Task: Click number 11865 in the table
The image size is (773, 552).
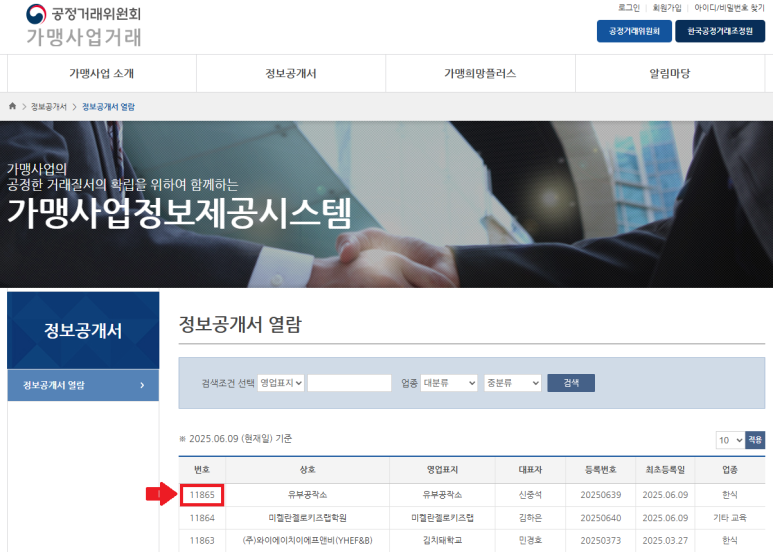Action: tap(202, 495)
